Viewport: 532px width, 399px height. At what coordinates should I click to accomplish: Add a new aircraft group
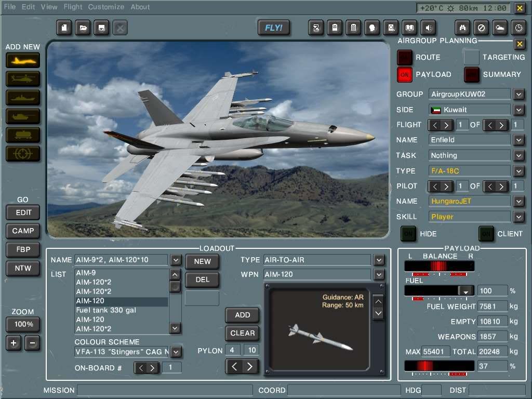pyautogui.click(x=23, y=60)
